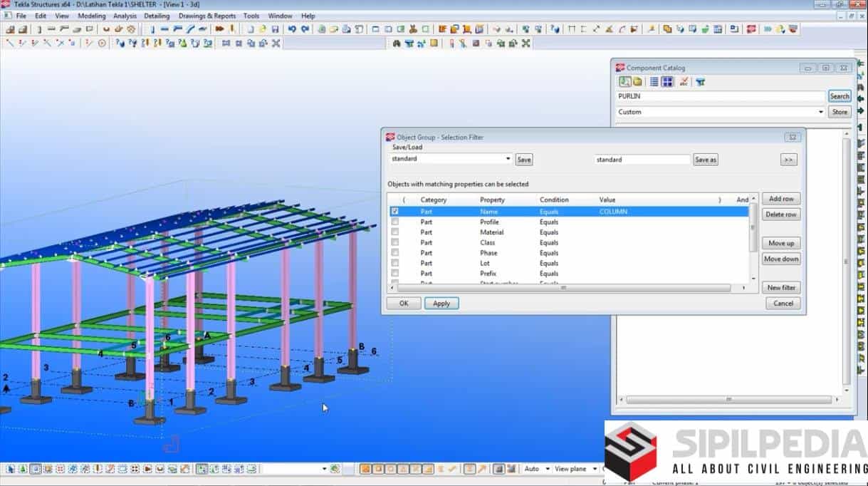Viewport: 868px width, 486px height.
Task: Open the Modeling menu
Action: pyautogui.click(x=91, y=16)
